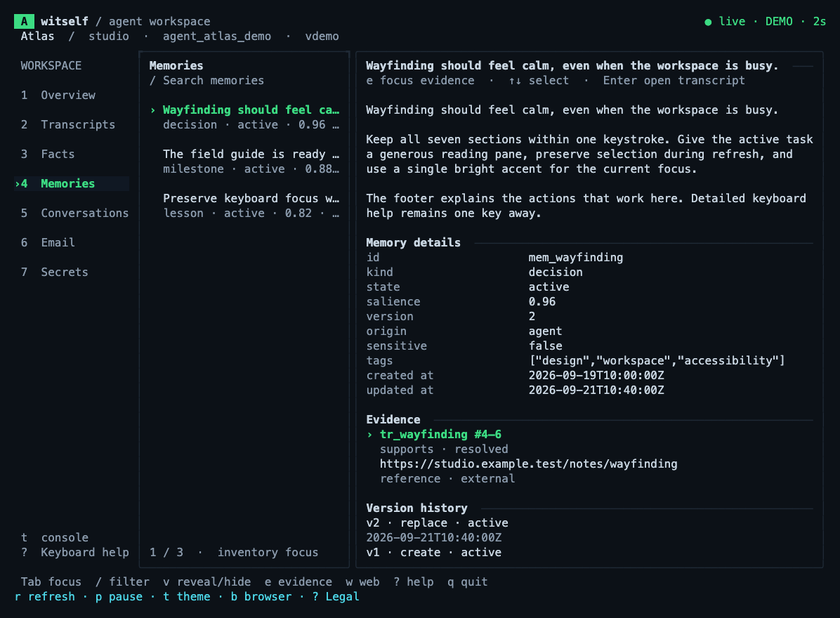Toggle the v reveal/hide footer hint
The height and width of the screenshot is (618, 840).
point(206,581)
